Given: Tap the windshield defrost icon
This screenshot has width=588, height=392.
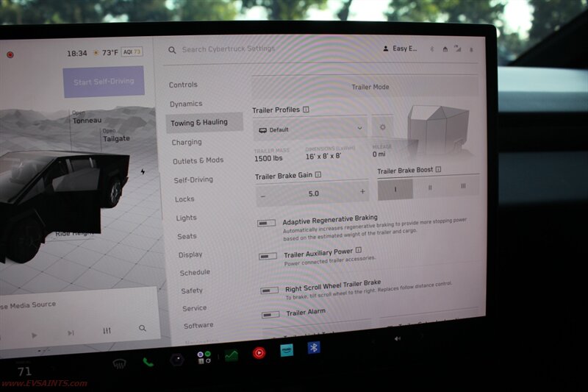Looking at the screenshot, I should coord(119,363).
